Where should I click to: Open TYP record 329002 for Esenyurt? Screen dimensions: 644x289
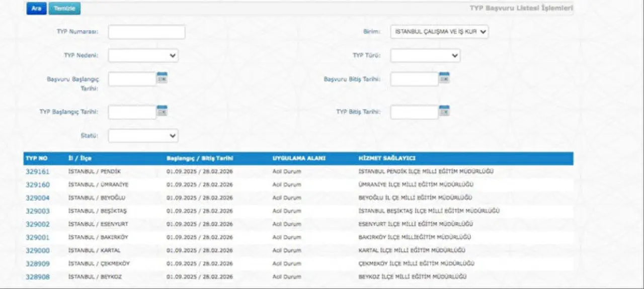pyautogui.click(x=38, y=224)
